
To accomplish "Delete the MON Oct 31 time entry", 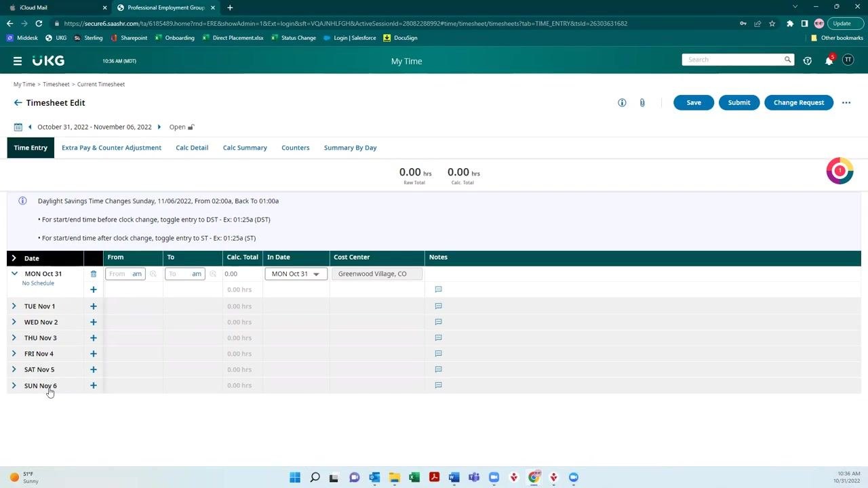I will (x=94, y=274).
